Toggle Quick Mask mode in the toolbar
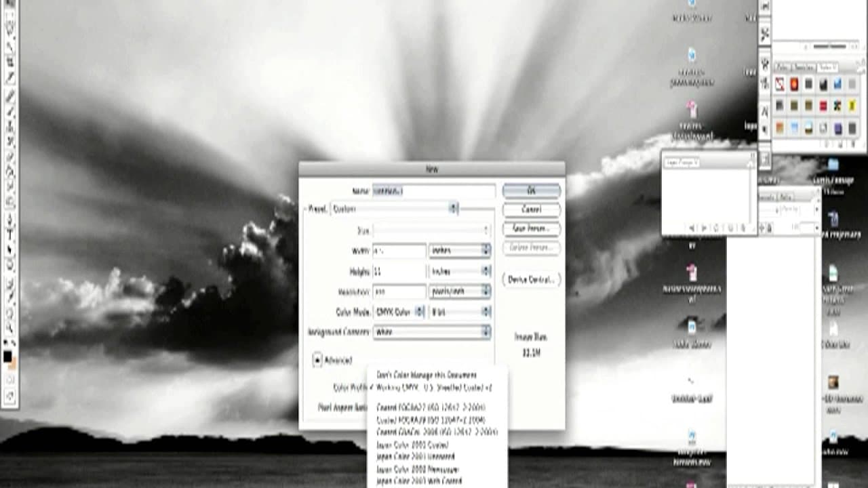 coord(10,380)
